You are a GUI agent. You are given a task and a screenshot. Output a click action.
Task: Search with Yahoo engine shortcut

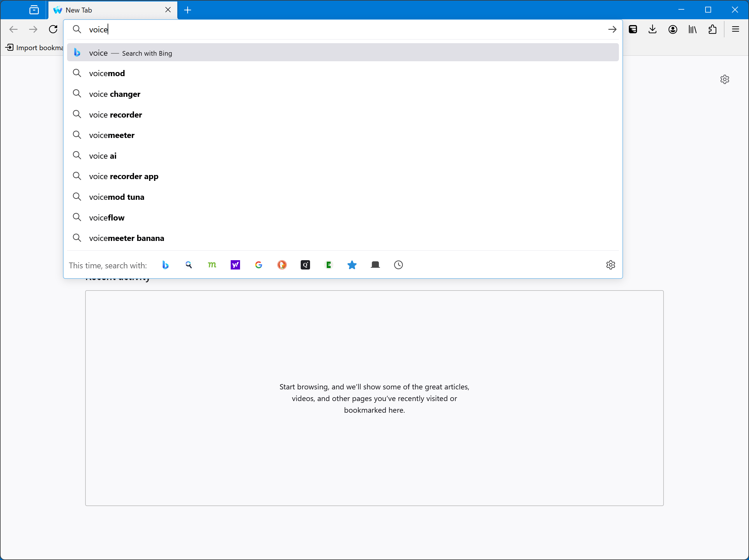pos(235,265)
